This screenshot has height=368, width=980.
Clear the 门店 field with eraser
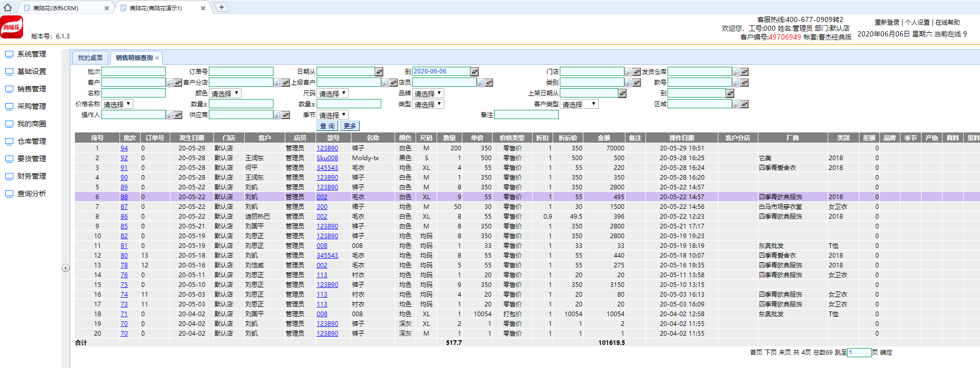(637, 72)
